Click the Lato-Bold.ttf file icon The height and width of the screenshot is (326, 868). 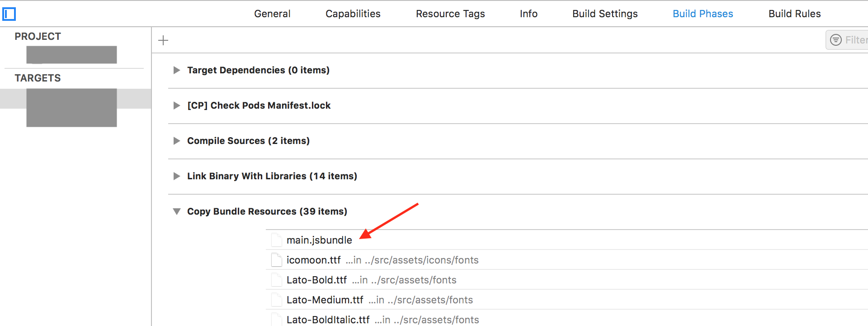pos(276,280)
